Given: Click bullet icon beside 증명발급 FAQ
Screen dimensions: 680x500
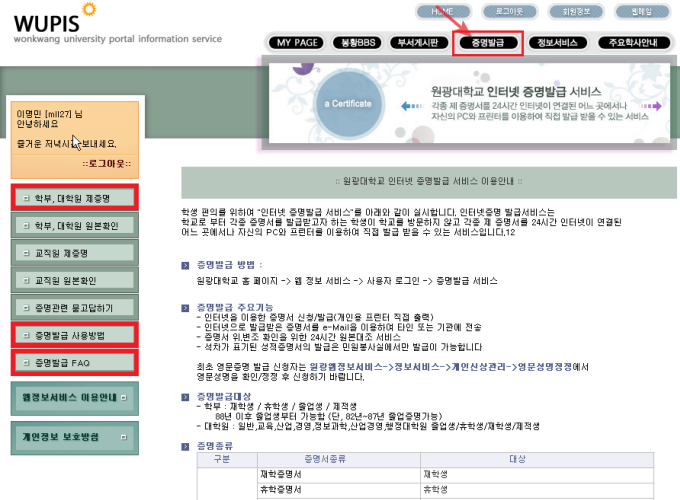Looking at the screenshot, I should pyautogui.click(x=26, y=362).
